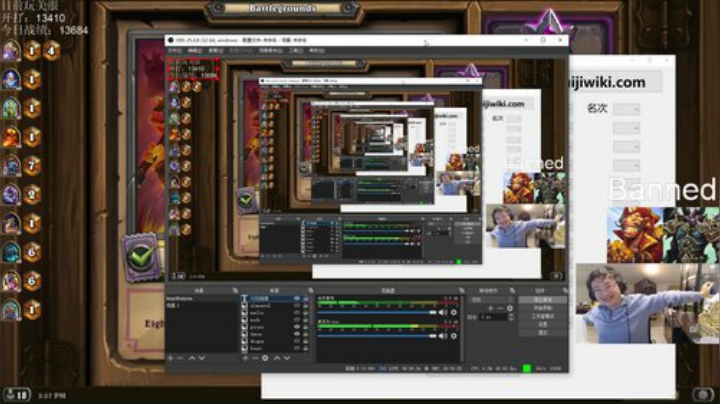This screenshot has width=720, height=404.
Task: Pop out the Sources dock using its header icon
Action: 311,291
